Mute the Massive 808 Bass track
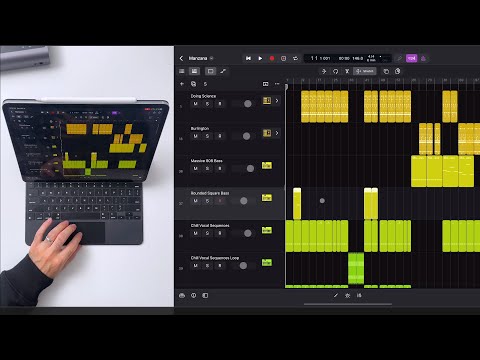Screen dimensions: 480x360 [196, 168]
